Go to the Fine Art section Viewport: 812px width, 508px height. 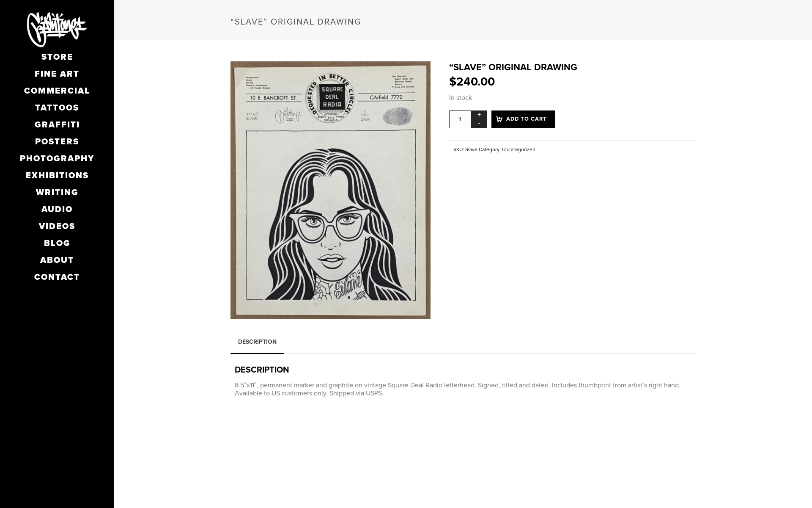(x=57, y=74)
